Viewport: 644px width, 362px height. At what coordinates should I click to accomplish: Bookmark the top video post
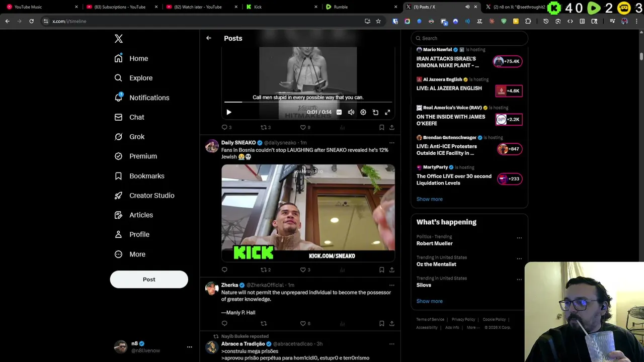tap(382, 127)
